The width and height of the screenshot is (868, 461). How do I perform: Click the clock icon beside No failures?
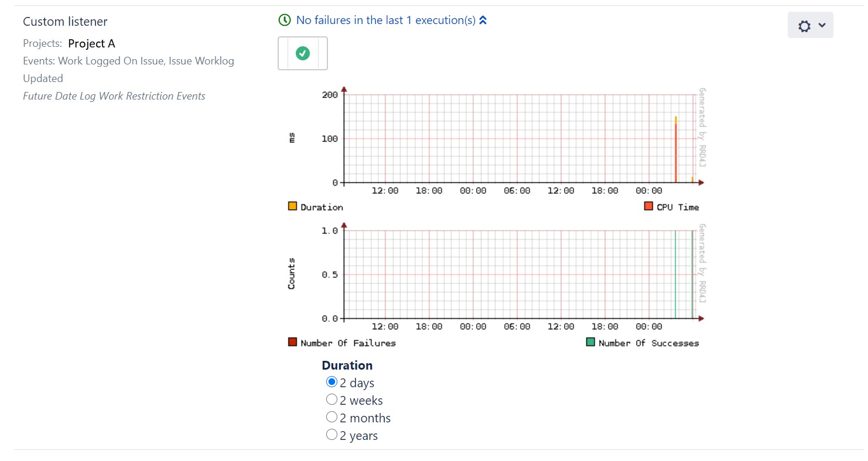(285, 21)
